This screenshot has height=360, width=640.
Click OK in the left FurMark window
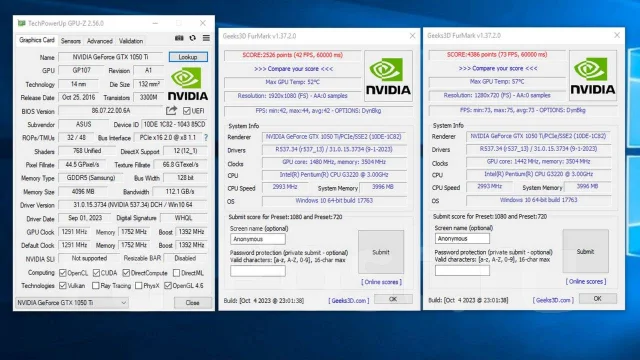pyautogui.click(x=393, y=299)
